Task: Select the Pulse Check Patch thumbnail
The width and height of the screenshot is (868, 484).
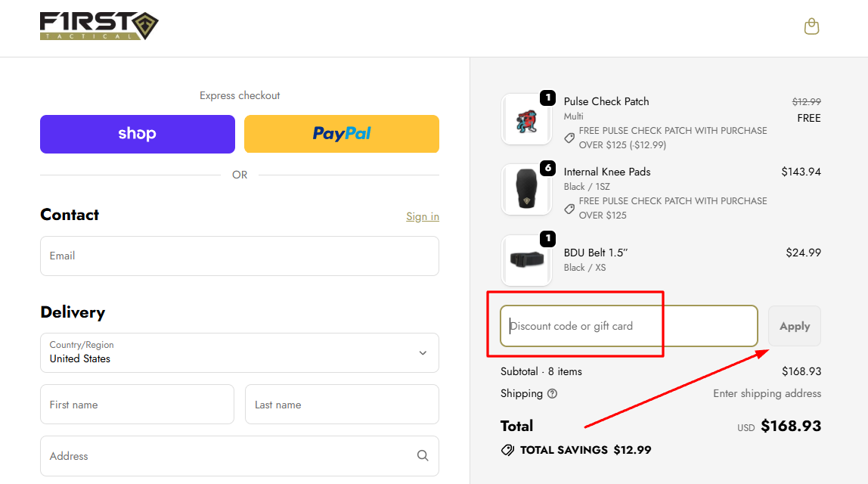Action: pyautogui.click(x=527, y=119)
